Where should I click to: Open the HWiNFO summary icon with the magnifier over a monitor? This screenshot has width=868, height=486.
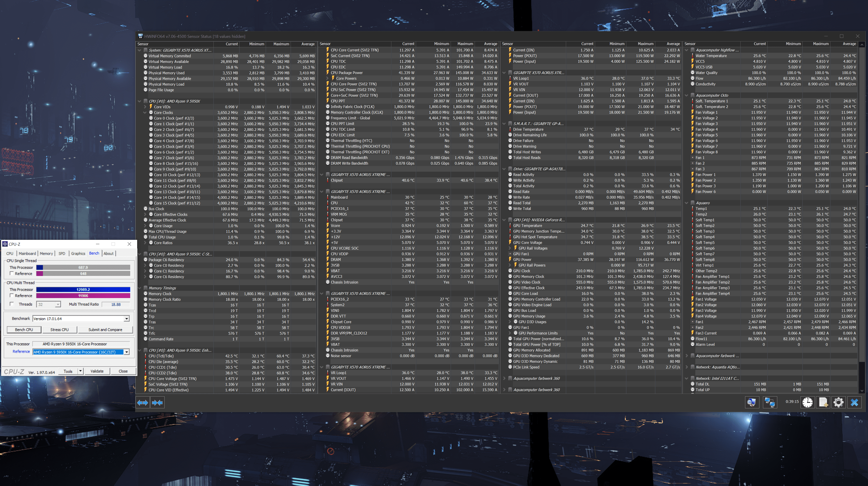(752, 402)
